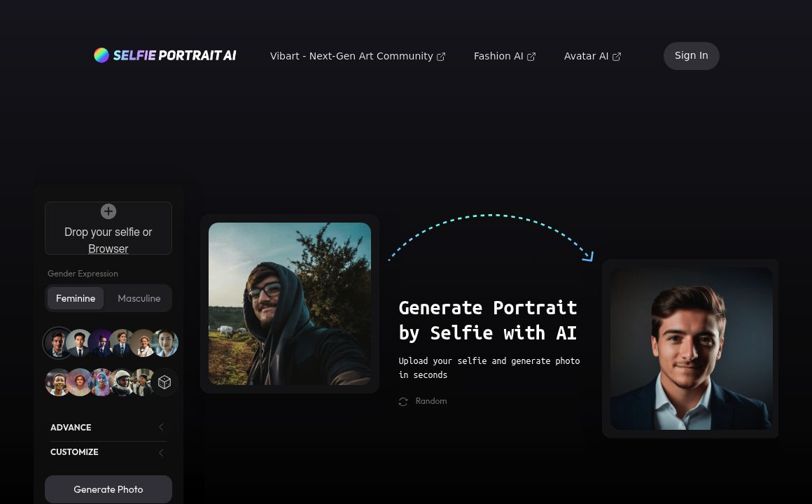Click the dice icon to shuffle portrait styles

[x=164, y=382]
